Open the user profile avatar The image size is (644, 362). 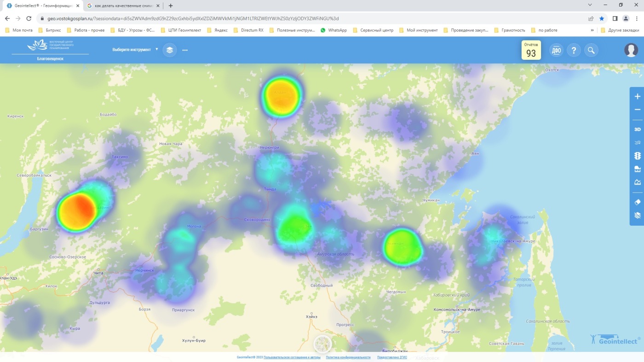[x=631, y=50]
